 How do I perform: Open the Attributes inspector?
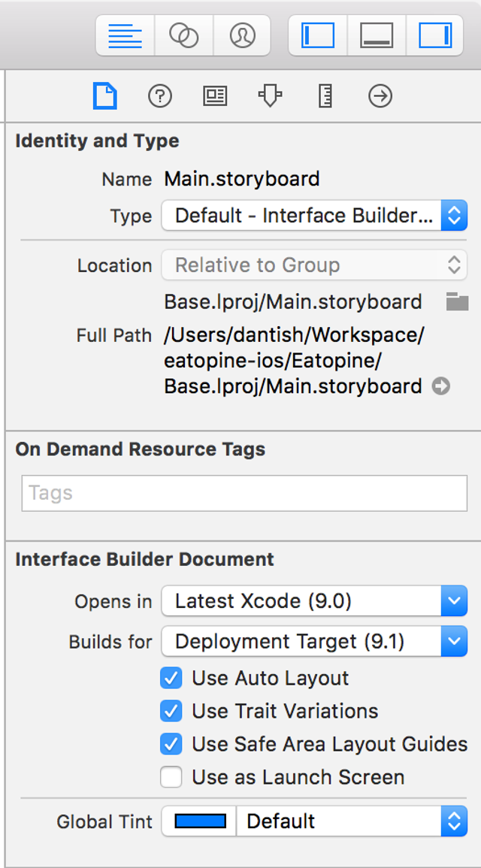pos(270,96)
